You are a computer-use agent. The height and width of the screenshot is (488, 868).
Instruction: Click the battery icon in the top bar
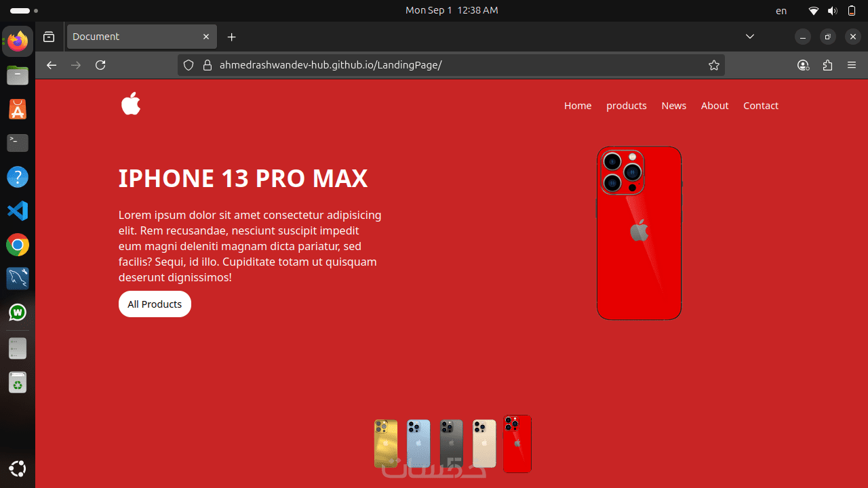coord(852,11)
